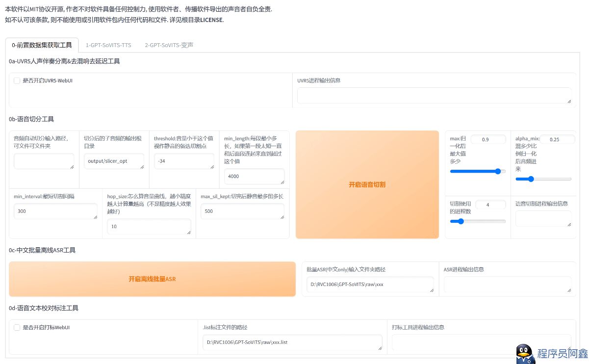Click the 音频自动切分输入路径 input field
The image size is (590, 364).
(44, 161)
